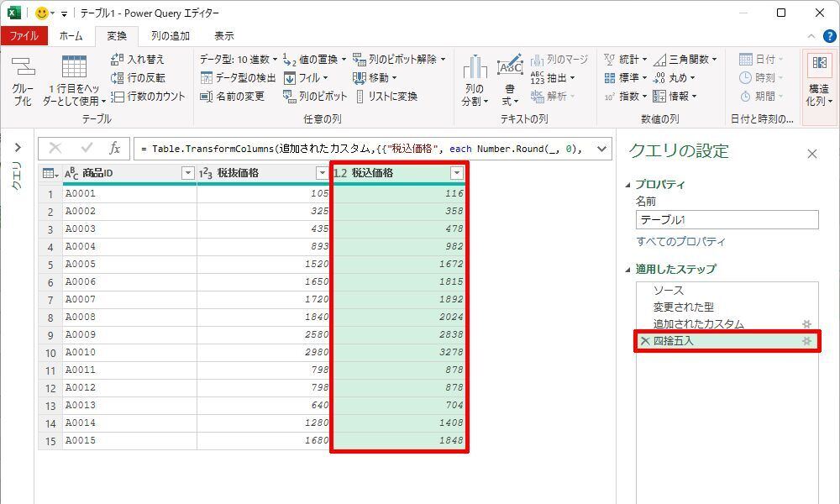Open gear settings for 四捨五入 step
Image resolution: width=840 pixels, height=504 pixels.
point(806,341)
